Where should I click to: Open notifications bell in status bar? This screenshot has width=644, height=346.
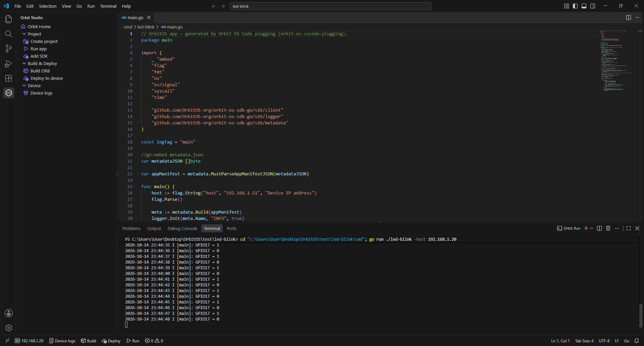tap(637, 341)
